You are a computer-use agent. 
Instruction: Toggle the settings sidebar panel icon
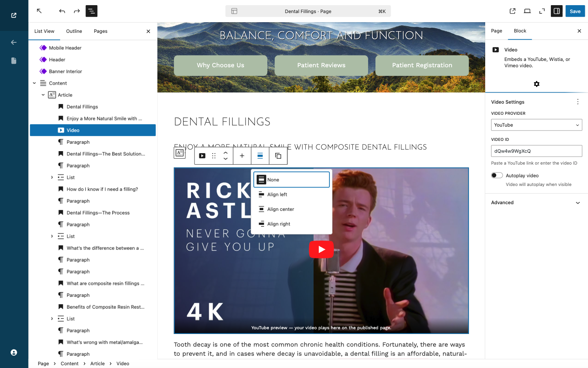(x=557, y=11)
